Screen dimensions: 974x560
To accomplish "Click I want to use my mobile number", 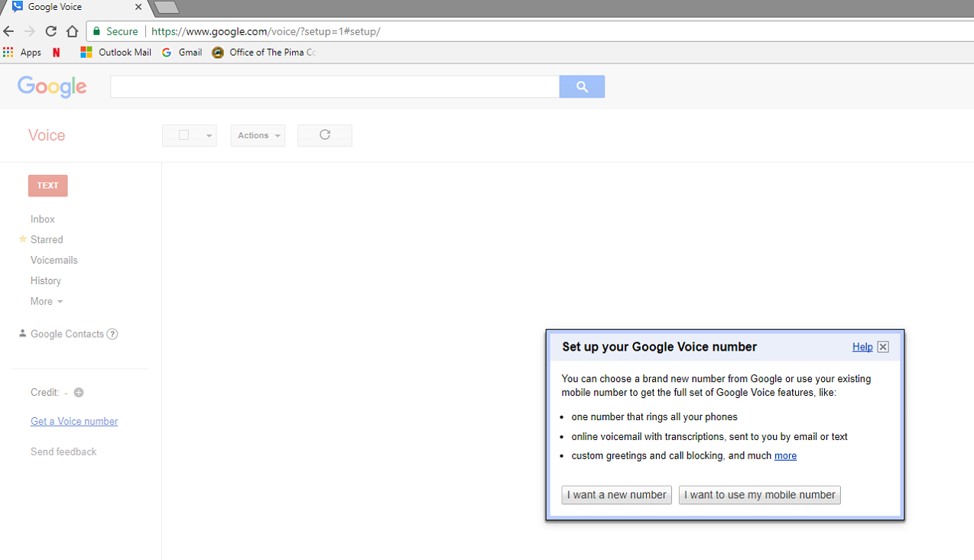I will point(759,495).
